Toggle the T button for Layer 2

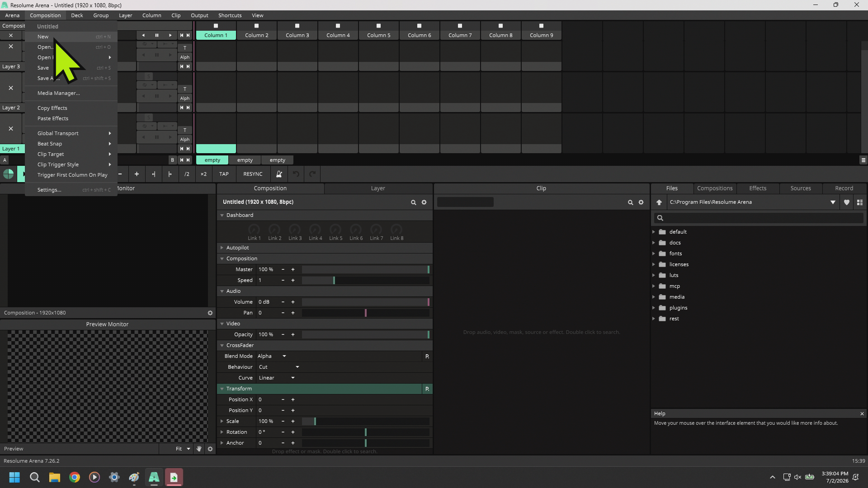click(x=185, y=89)
